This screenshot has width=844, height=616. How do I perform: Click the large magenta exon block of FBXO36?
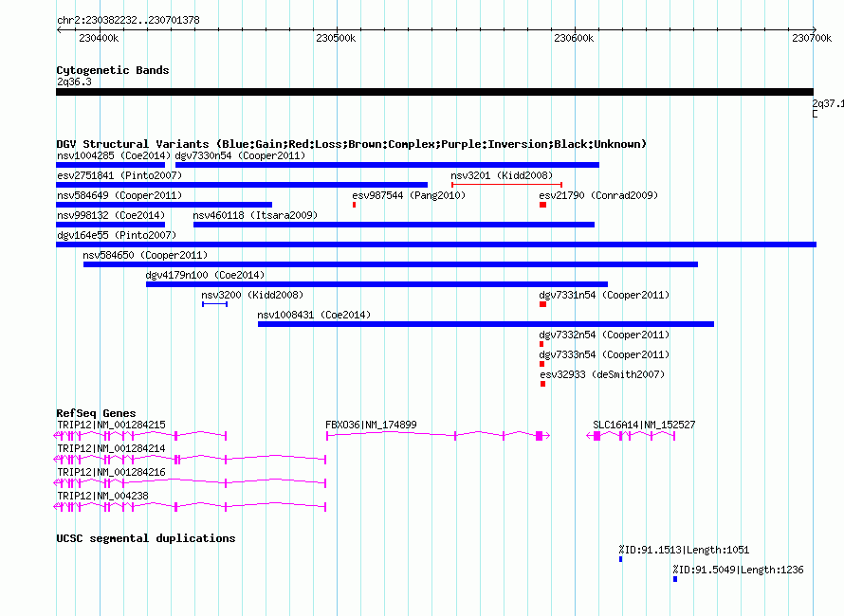point(539,436)
